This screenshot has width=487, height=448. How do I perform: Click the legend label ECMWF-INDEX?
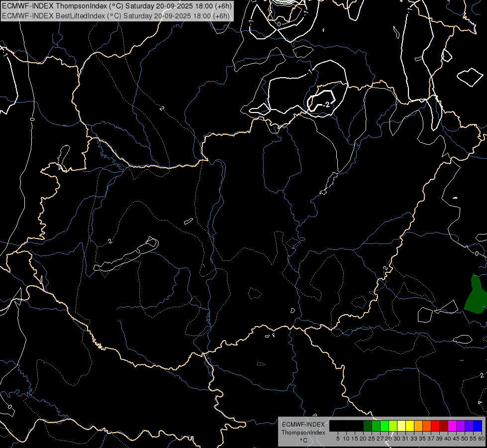coord(303,425)
